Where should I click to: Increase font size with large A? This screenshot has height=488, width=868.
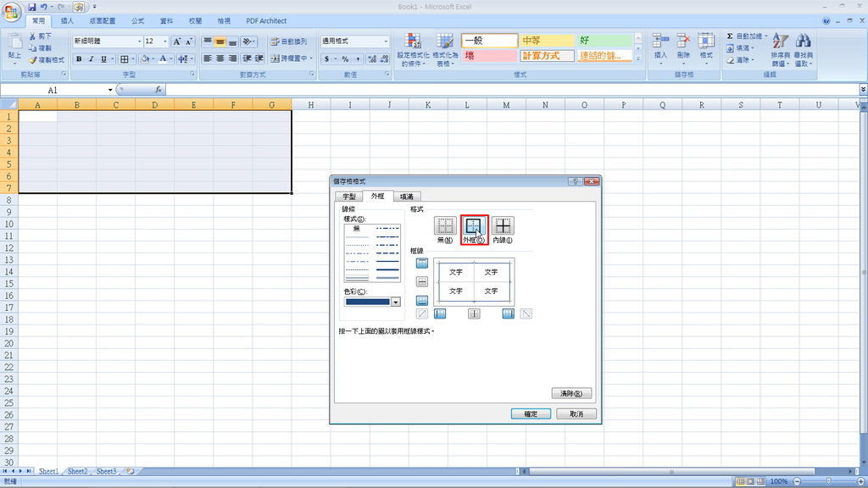176,42
